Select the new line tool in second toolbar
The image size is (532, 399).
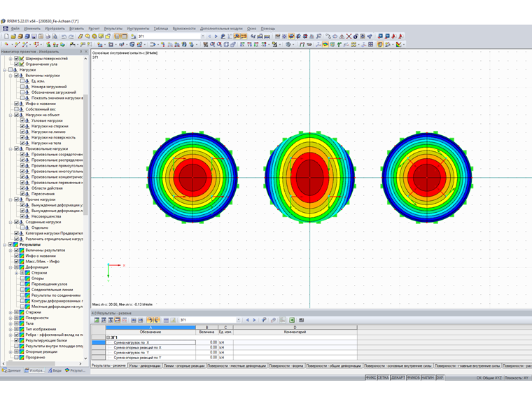[17, 44]
